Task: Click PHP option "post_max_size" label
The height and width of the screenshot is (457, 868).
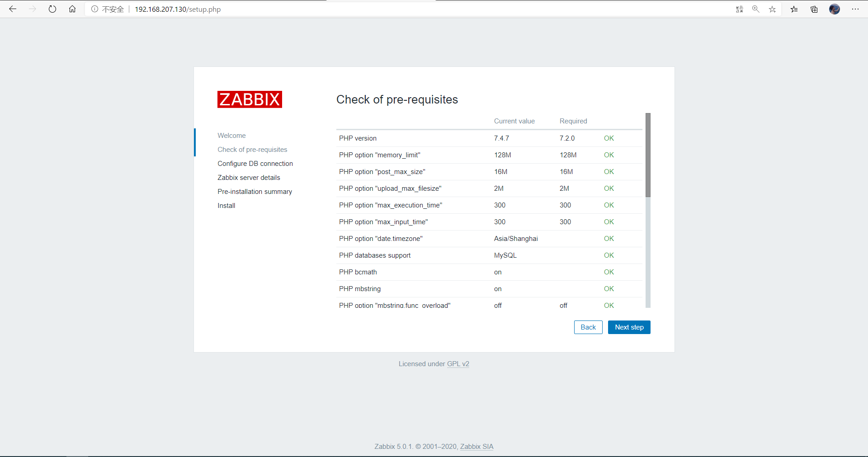Action: point(382,172)
